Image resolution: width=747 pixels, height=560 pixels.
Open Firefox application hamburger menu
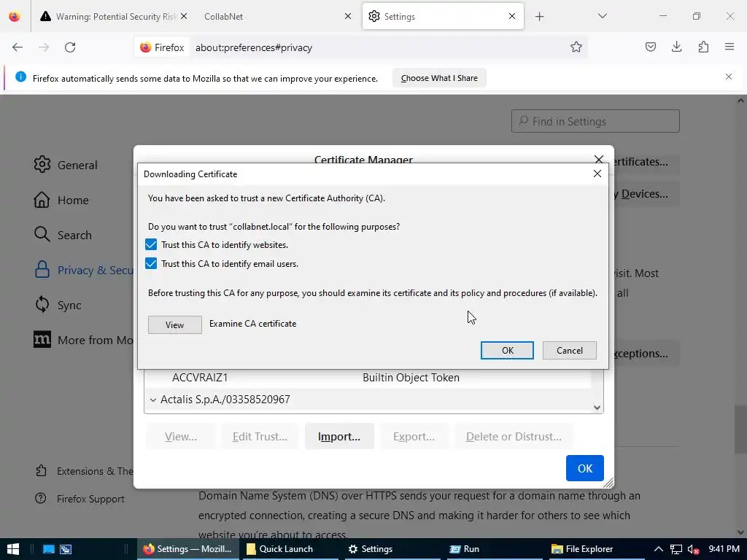click(x=729, y=47)
